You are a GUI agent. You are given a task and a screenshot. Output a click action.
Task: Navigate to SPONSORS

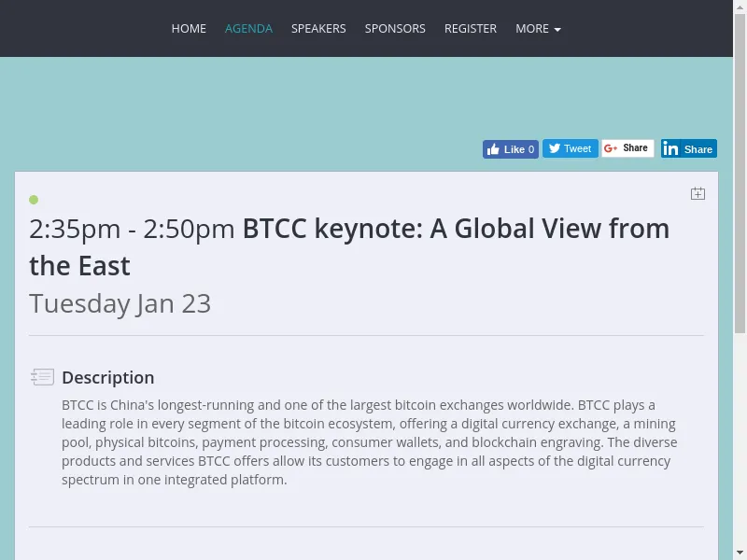(395, 29)
